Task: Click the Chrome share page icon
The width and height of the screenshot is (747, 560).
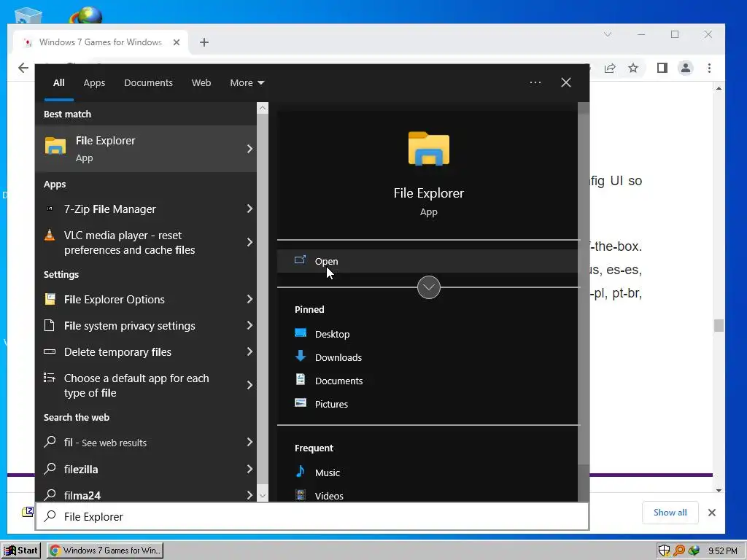Action: click(x=610, y=68)
